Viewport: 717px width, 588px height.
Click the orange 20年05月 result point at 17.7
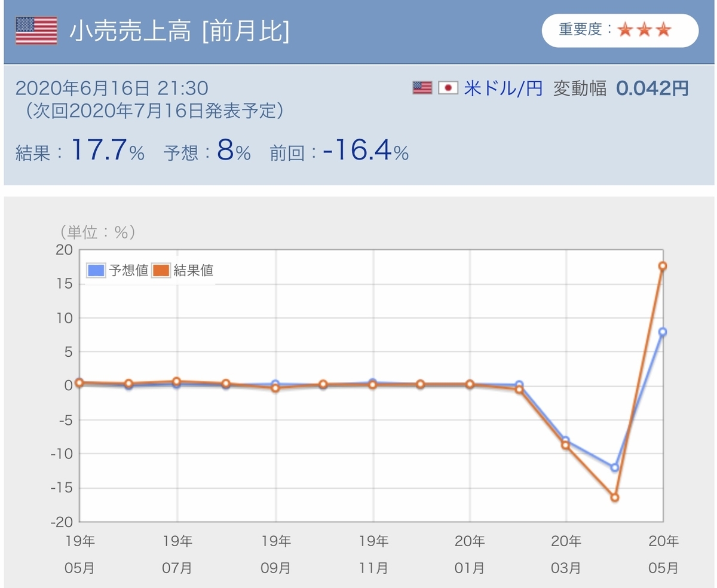click(663, 266)
